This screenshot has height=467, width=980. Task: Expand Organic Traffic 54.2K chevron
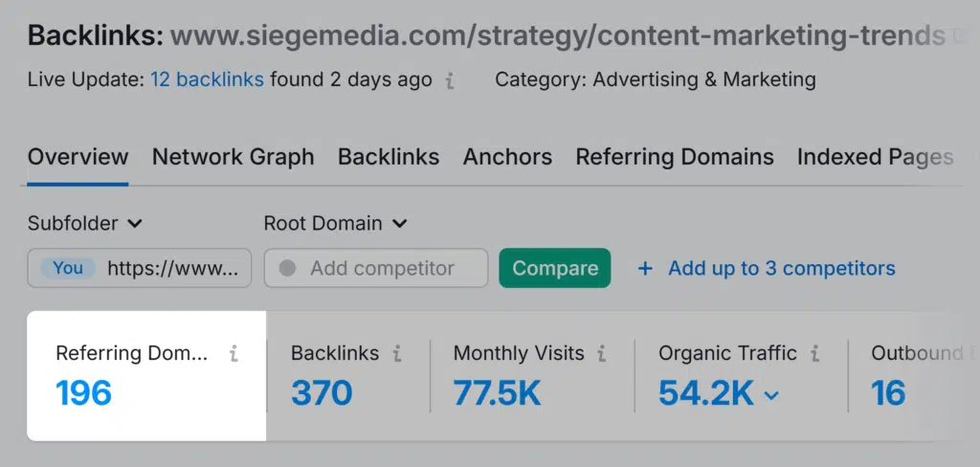point(770,394)
